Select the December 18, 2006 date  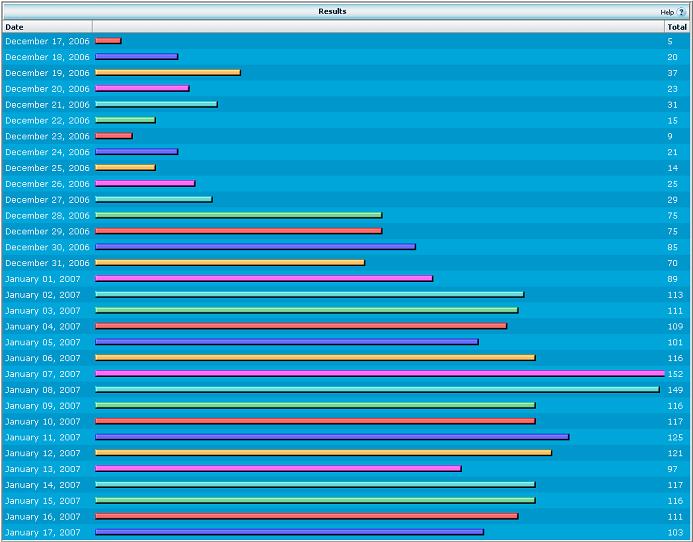47,57
